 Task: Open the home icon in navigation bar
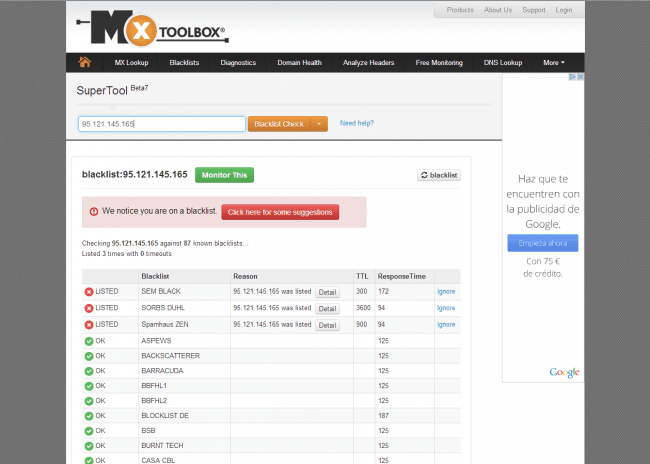(x=85, y=62)
